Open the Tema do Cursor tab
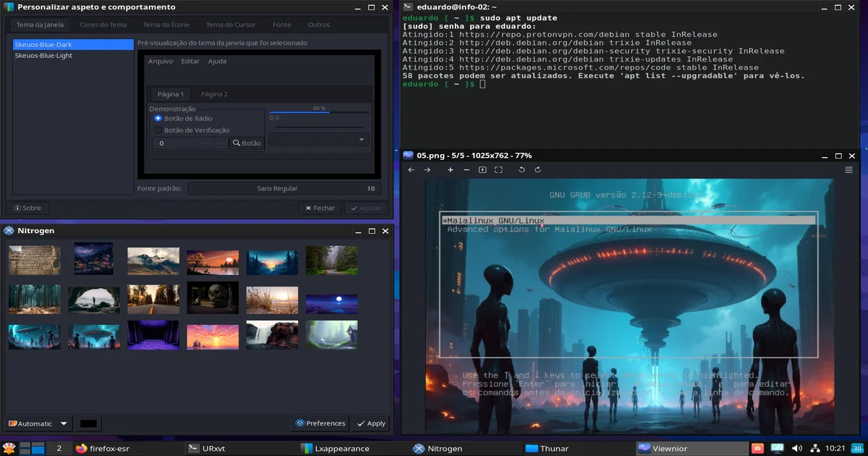 click(231, 25)
